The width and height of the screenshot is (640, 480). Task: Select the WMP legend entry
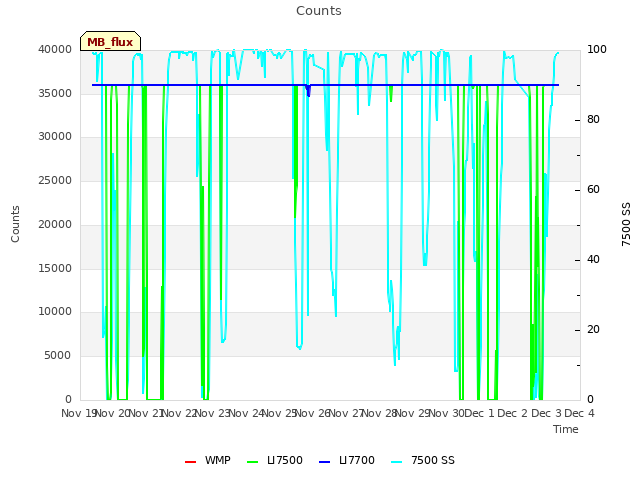coord(208,460)
